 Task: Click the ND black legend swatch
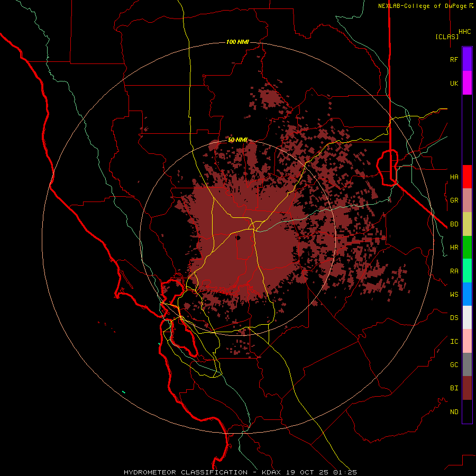coord(467,411)
